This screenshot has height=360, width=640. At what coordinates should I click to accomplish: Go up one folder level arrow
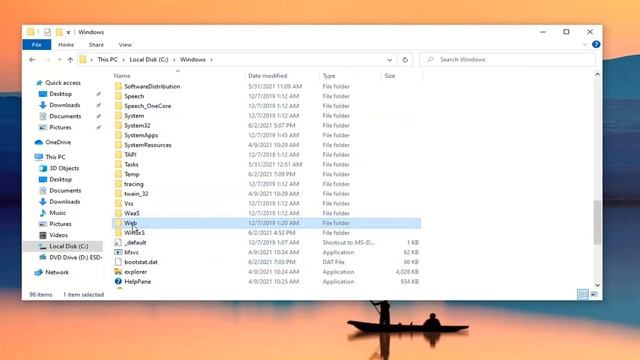70,60
